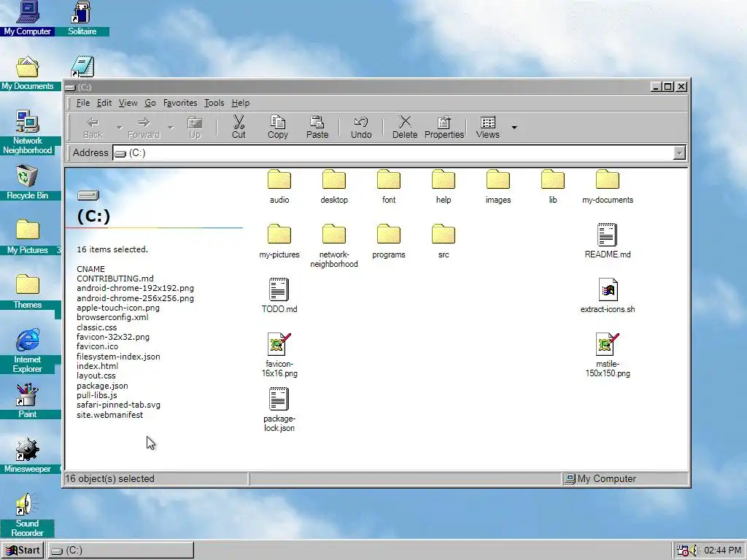Select the help folder
The height and width of the screenshot is (560, 747).
pos(444,186)
